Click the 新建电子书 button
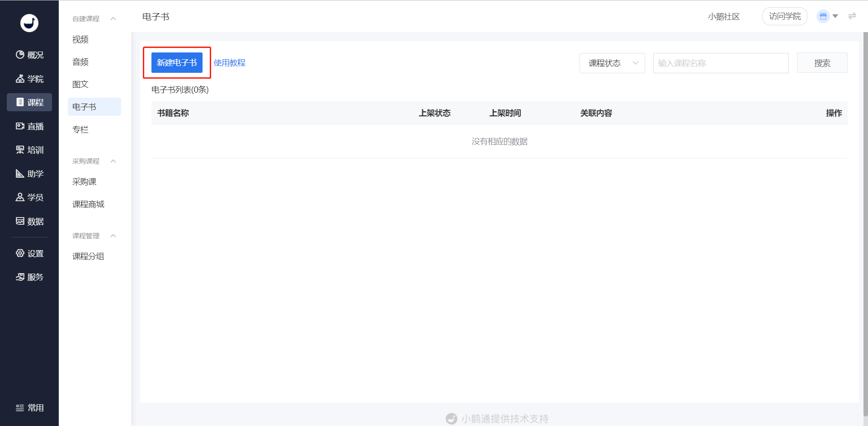The width and height of the screenshot is (868, 426). (177, 63)
